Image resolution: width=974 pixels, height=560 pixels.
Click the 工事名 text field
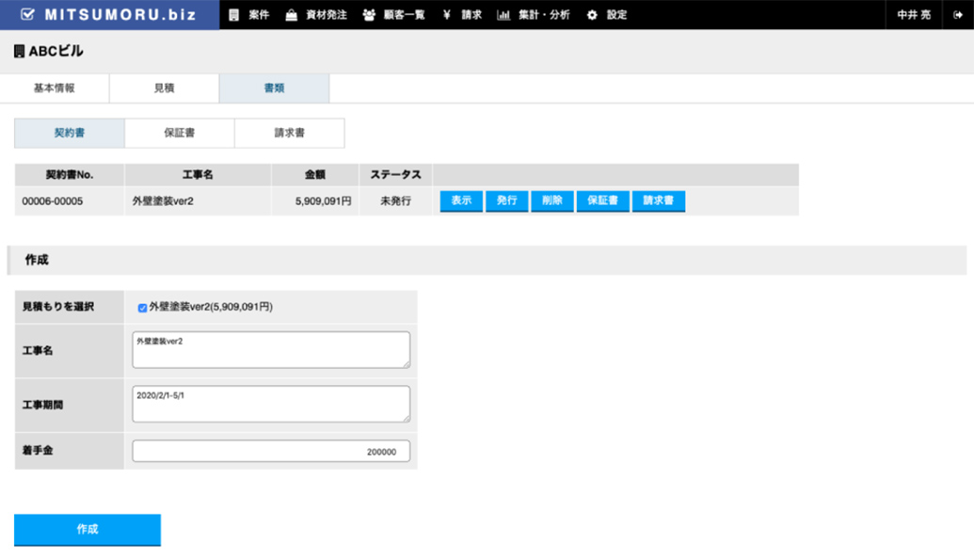pyautogui.click(x=271, y=349)
